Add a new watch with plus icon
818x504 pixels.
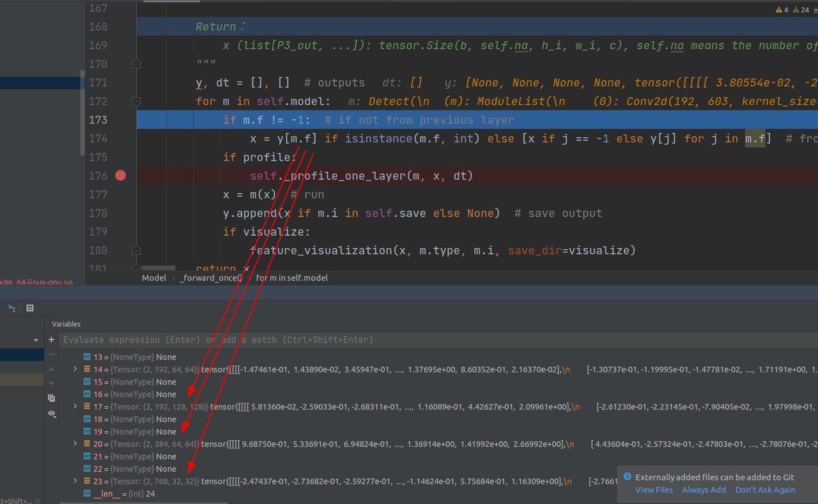tap(52, 340)
